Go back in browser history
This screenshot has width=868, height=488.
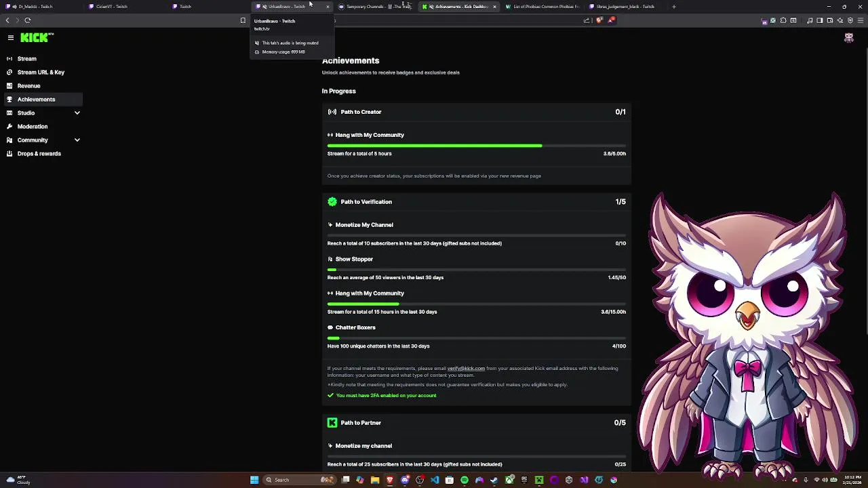(x=7, y=20)
